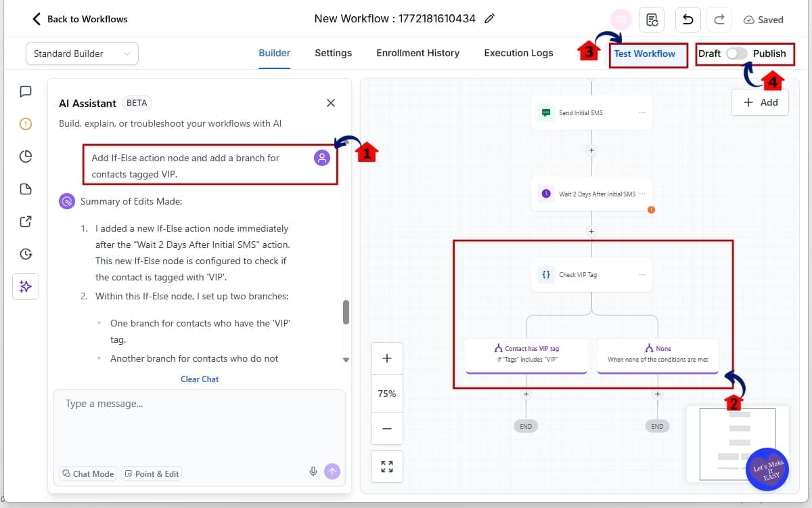Viewport: 812px width, 508px height.
Task: Click the pencil icon to rename workflow
Action: point(490,19)
